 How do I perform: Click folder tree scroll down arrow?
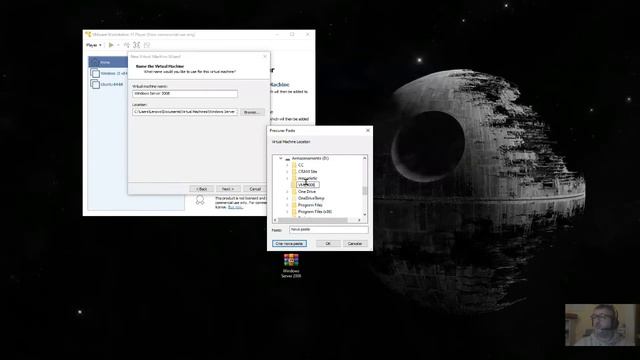pos(364,215)
